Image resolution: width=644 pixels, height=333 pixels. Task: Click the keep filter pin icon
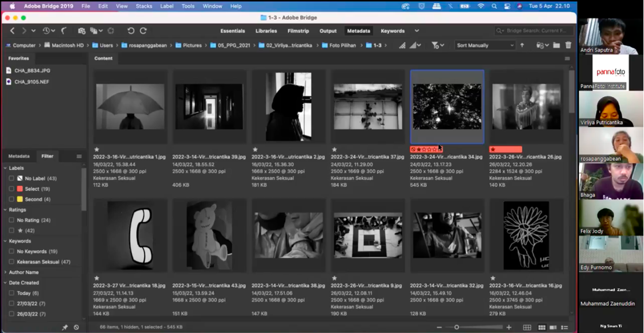point(65,327)
